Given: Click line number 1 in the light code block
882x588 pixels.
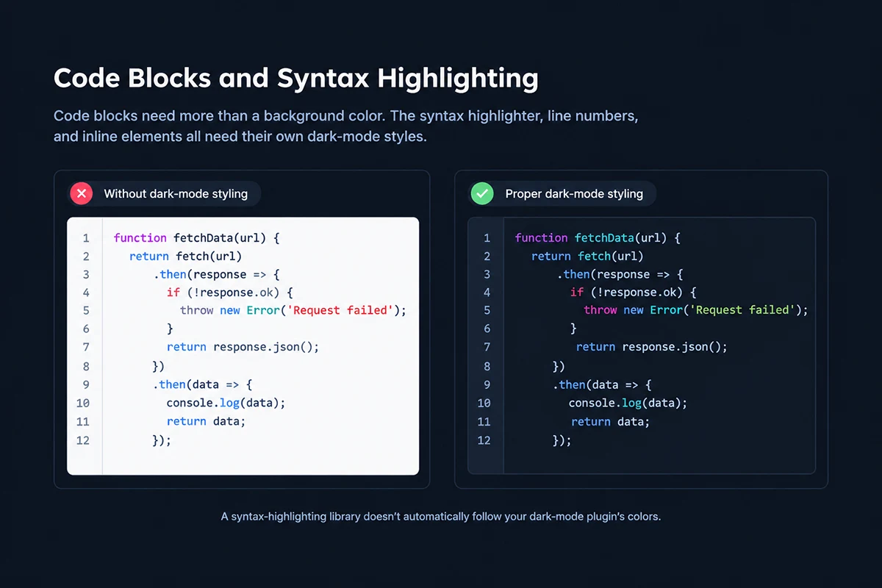Looking at the screenshot, I should pyautogui.click(x=86, y=238).
